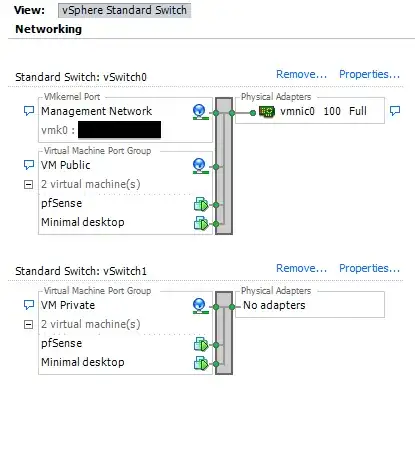Viewport: 415px width, 469px height.
Task: Open Properties link for vSwitch0
Action: click(369, 74)
